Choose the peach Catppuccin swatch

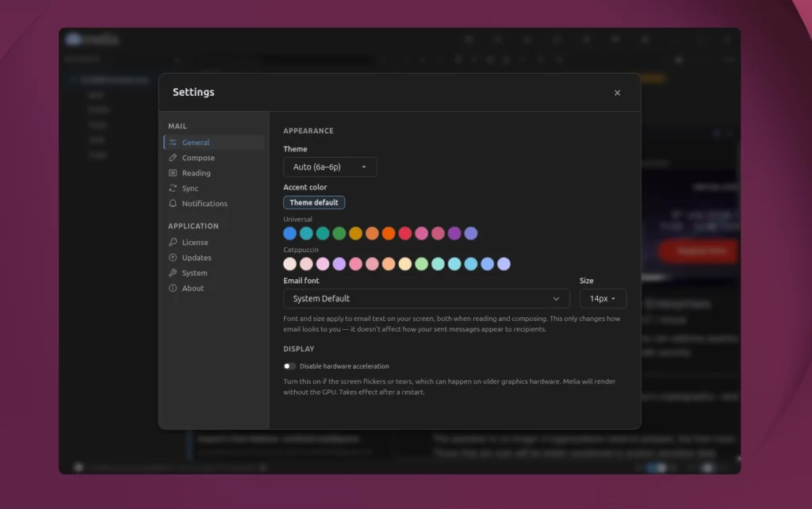click(389, 264)
